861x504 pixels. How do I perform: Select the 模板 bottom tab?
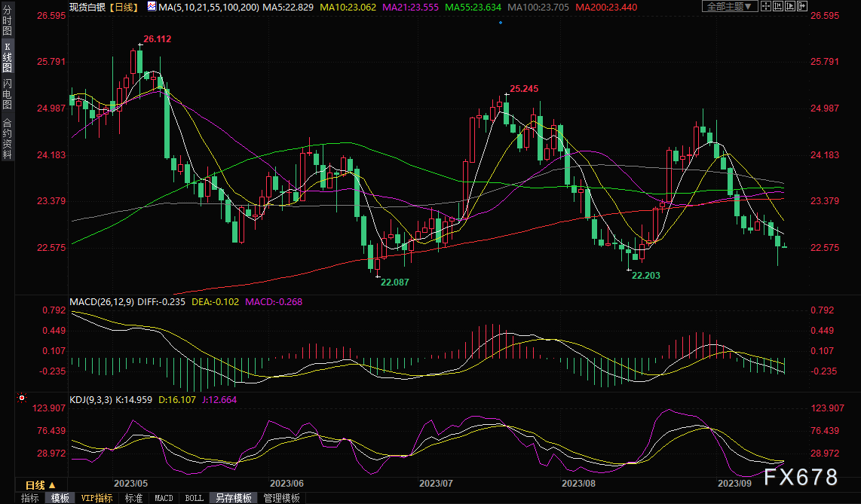[x=60, y=498]
